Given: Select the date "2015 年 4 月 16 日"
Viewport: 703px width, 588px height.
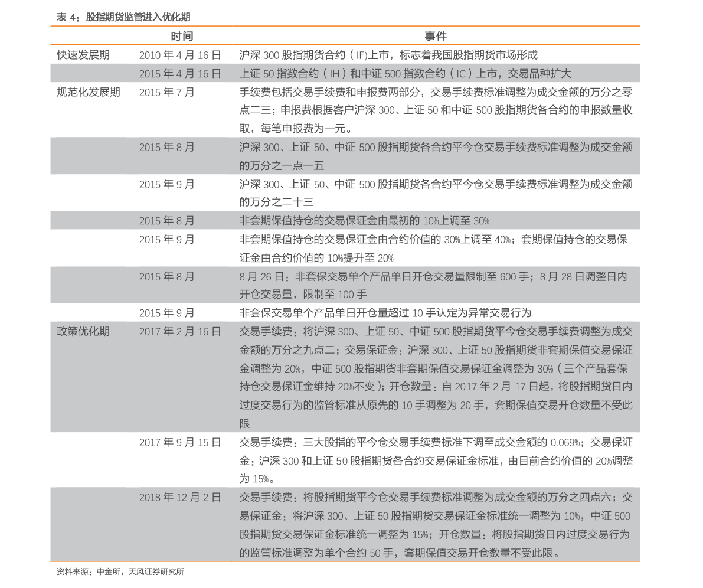Looking at the screenshot, I should pos(180,74).
